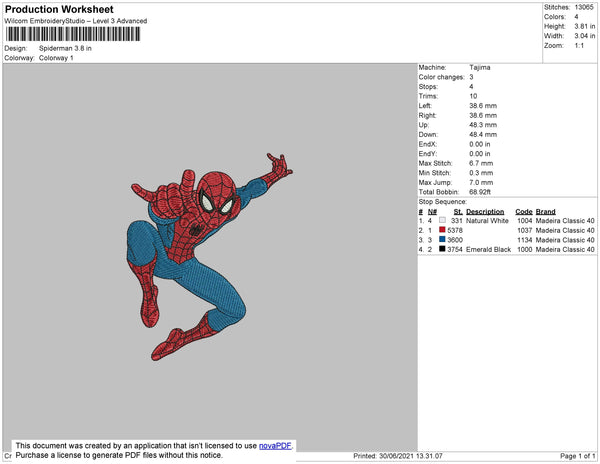This screenshot has width=600, height=464.
Task: Click the novaPDF link in the notice
Action: point(275,446)
